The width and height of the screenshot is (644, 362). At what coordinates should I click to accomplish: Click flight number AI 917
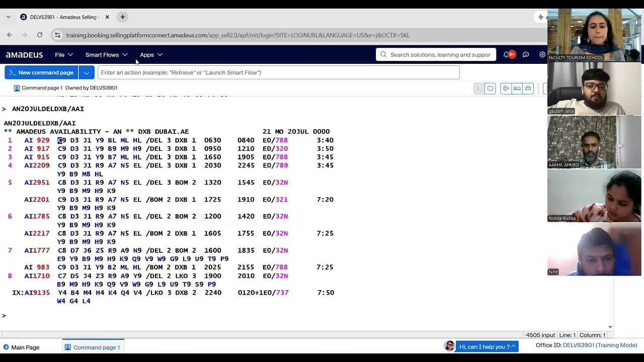coord(37,149)
